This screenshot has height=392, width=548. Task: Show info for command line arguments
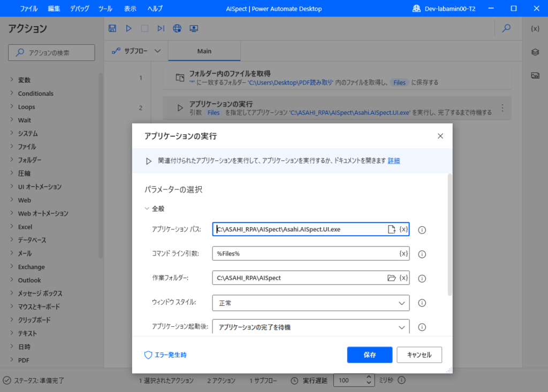pos(422,254)
